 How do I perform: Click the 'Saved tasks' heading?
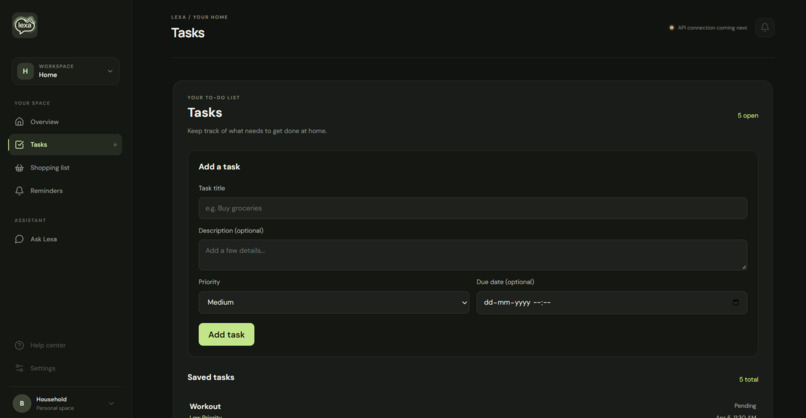(211, 377)
